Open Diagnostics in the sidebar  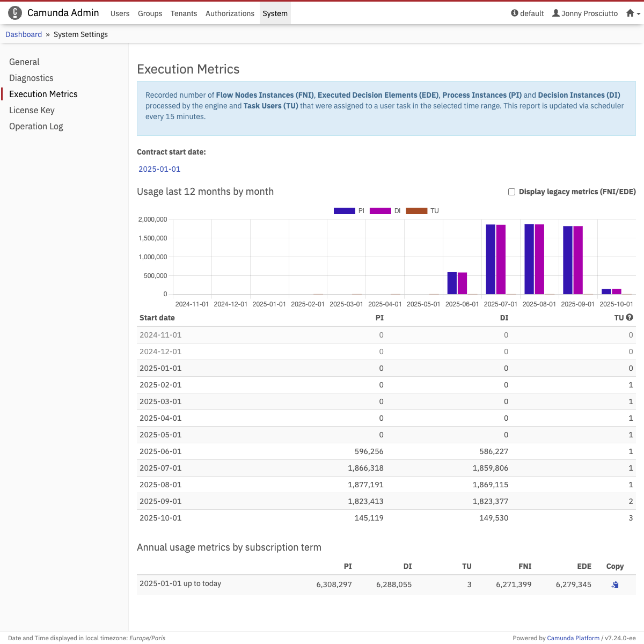31,78
